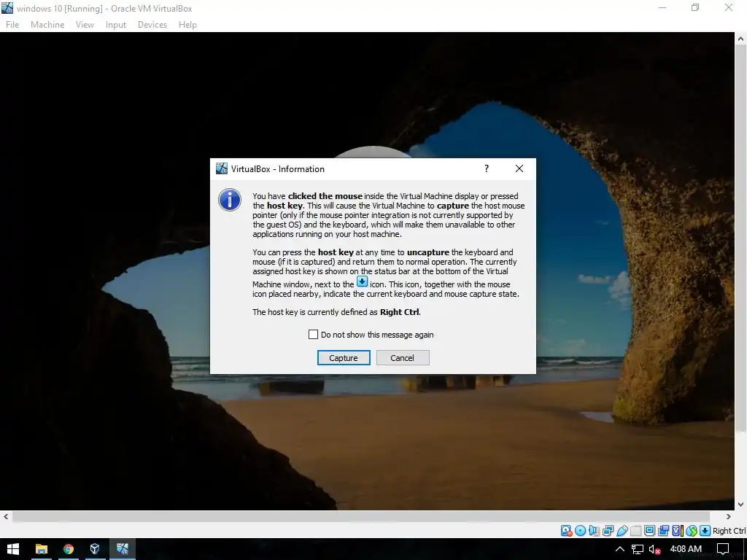Click the horizontal scrollbar right arrow
The width and height of the screenshot is (747, 560).
pos(728,517)
